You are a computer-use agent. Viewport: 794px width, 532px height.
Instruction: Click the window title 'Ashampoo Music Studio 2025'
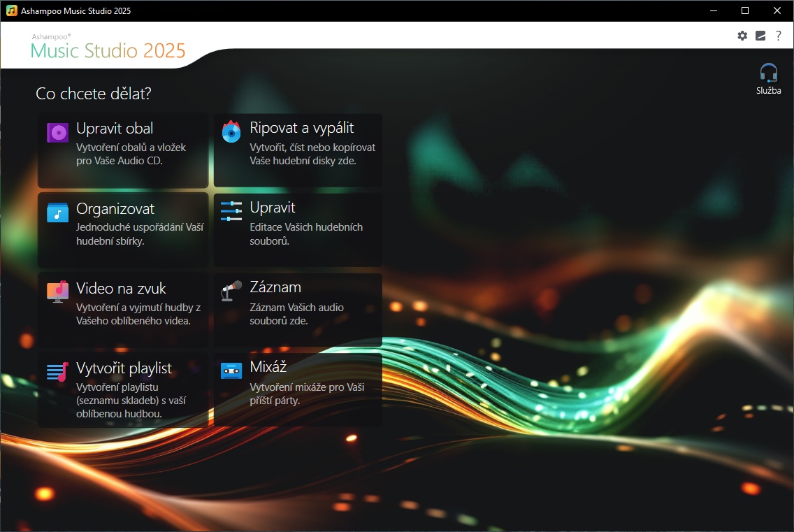[x=76, y=10]
